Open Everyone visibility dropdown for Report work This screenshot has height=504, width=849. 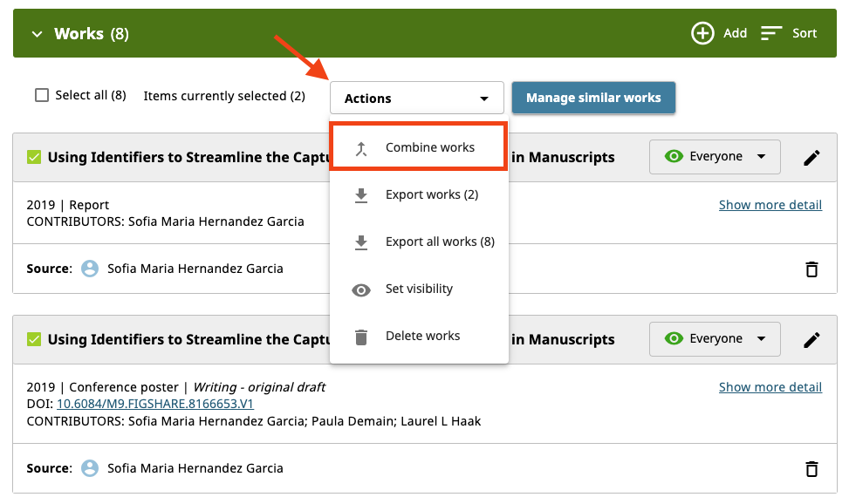715,156
